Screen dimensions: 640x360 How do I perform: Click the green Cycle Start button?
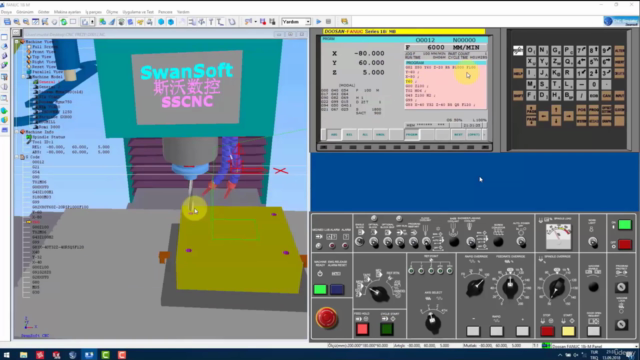tap(387, 329)
